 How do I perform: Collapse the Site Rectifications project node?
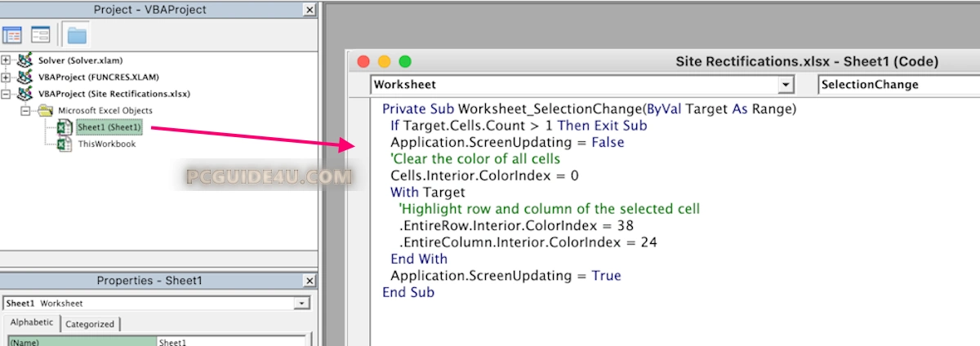[x=7, y=94]
